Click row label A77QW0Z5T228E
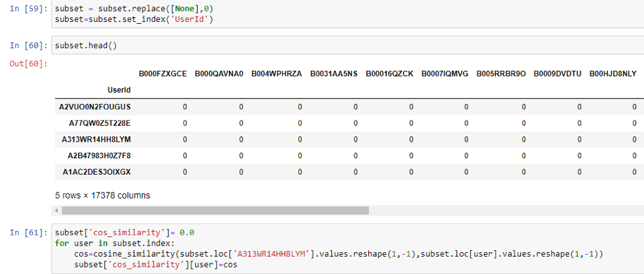 [100, 123]
